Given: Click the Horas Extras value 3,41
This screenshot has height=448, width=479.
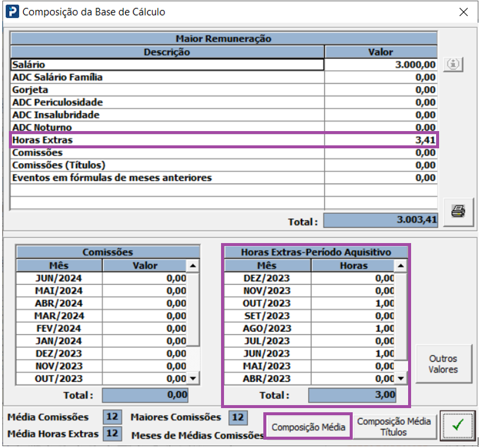Looking at the screenshot, I should click(381, 140).
